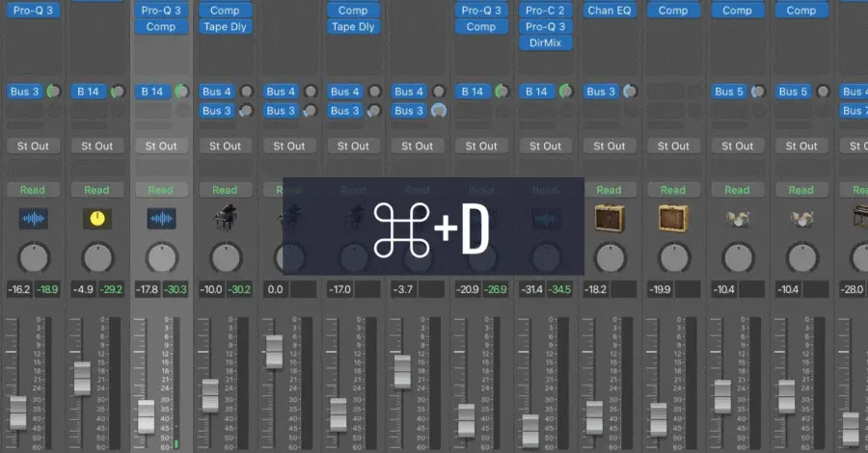This screenshot has height=453, width=868.
Task: Click the B 14 send on the -4.9 strip
Action: pos(89,92)
